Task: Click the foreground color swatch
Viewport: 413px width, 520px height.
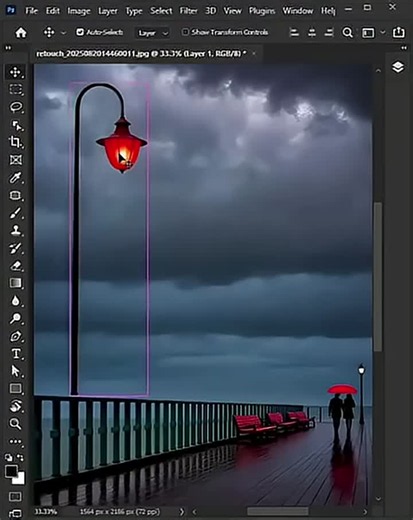Action: [x=11, y=471]
